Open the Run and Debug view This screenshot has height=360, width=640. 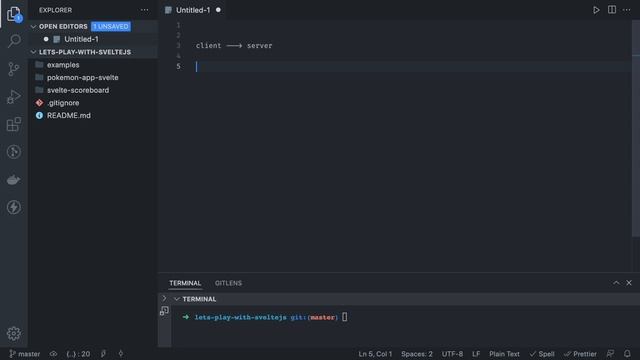tap(14, 97)
